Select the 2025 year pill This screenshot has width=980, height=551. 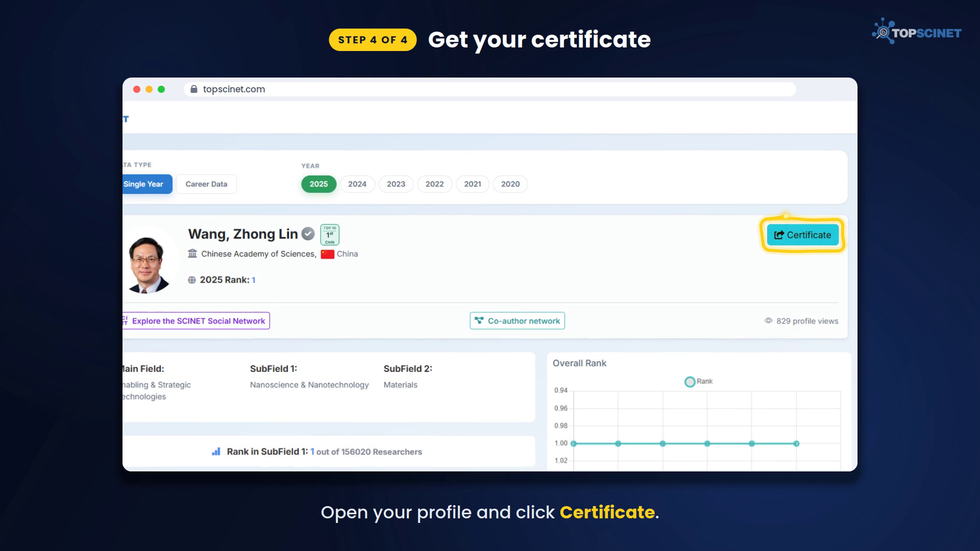318,184
